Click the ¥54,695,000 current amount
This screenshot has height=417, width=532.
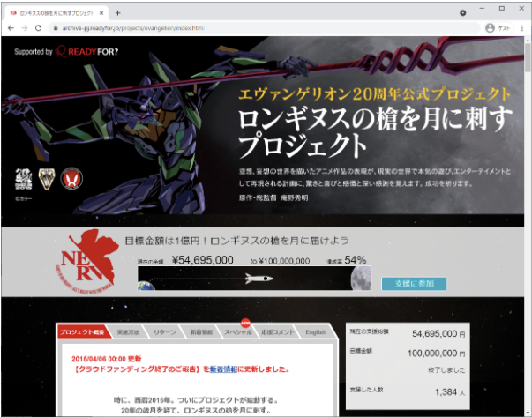click(203, 260)
